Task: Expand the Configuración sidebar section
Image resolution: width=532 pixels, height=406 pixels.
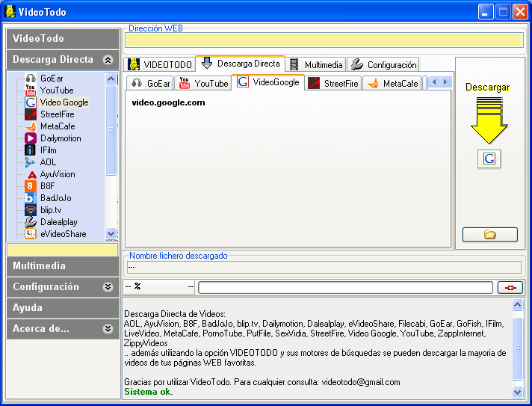Action: [108, 287]
